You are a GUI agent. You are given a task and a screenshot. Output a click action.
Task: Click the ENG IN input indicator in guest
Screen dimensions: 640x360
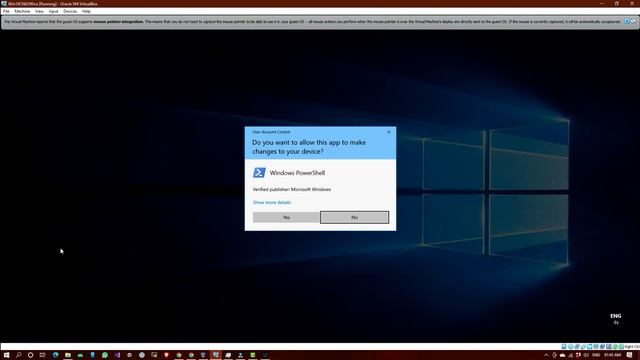pyautogui.click(x=616, y=319)
